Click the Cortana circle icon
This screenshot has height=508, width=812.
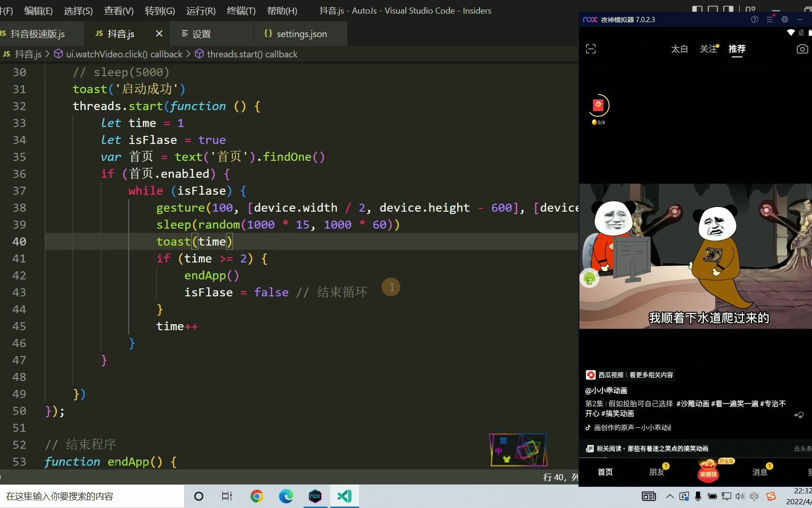[199, 496]
